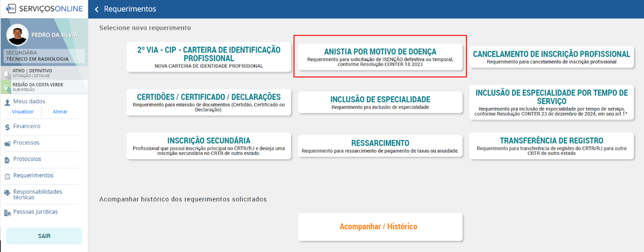The image size is (644, 252).
Task: Click the dollar sign icon for Financeiro
Action: [x=7, y=126]
